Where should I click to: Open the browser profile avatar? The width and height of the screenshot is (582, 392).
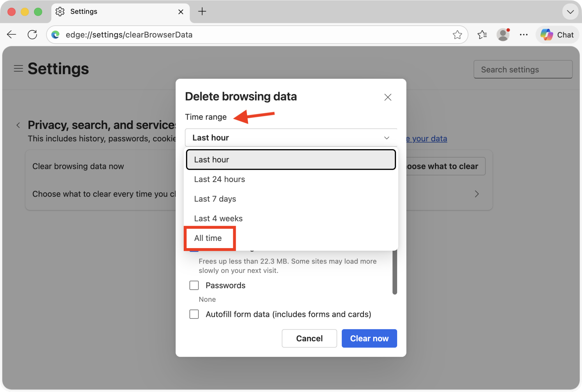[x=503, y=35]
